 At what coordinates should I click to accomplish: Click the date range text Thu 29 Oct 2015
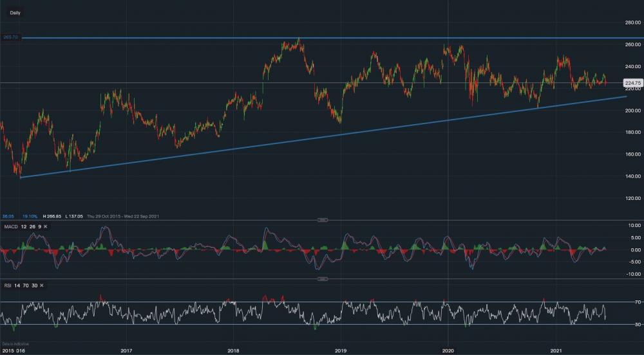100,215
